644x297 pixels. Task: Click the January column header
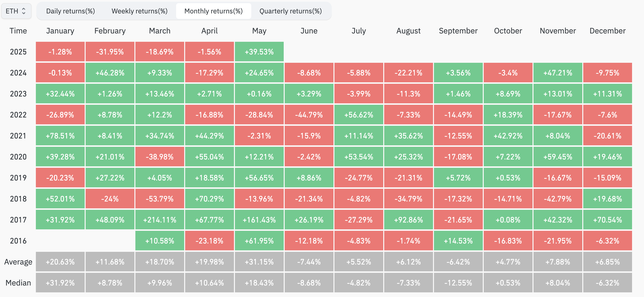60,31
